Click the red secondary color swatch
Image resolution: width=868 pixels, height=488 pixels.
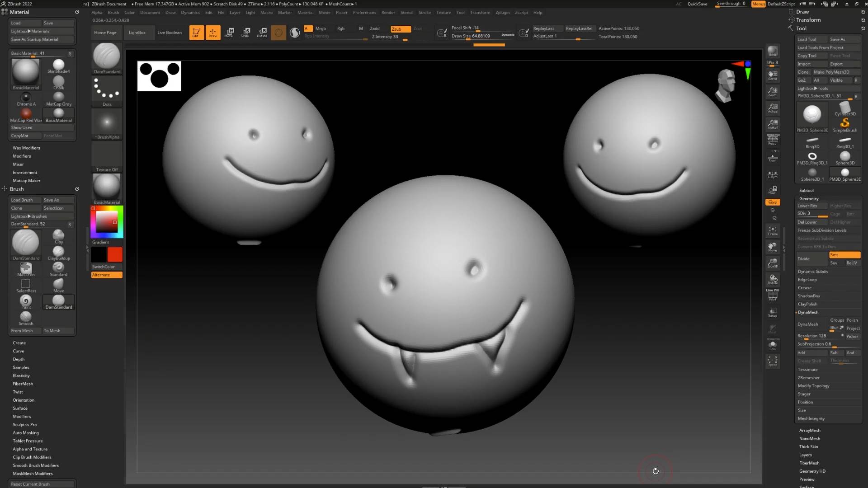pyautogui.click(x=115, y=255)
